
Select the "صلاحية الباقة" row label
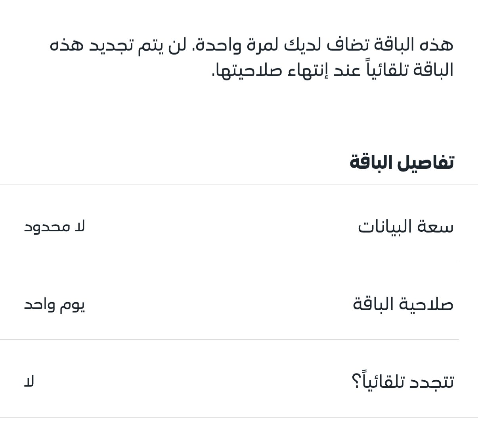(x=403, y=304)
